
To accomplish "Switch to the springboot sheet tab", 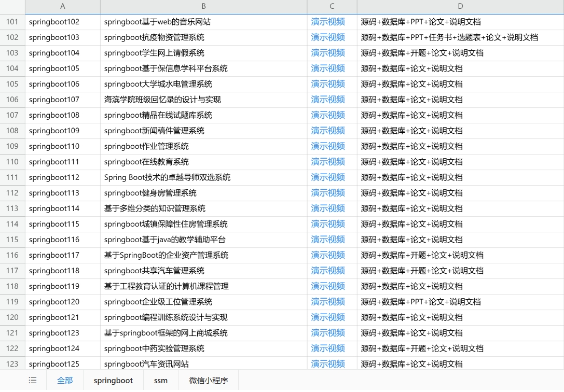I will pos(113,380).
